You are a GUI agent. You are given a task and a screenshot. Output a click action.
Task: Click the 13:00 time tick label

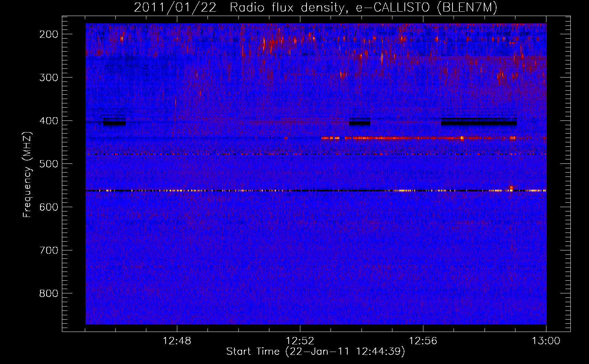tap(546, 341)
